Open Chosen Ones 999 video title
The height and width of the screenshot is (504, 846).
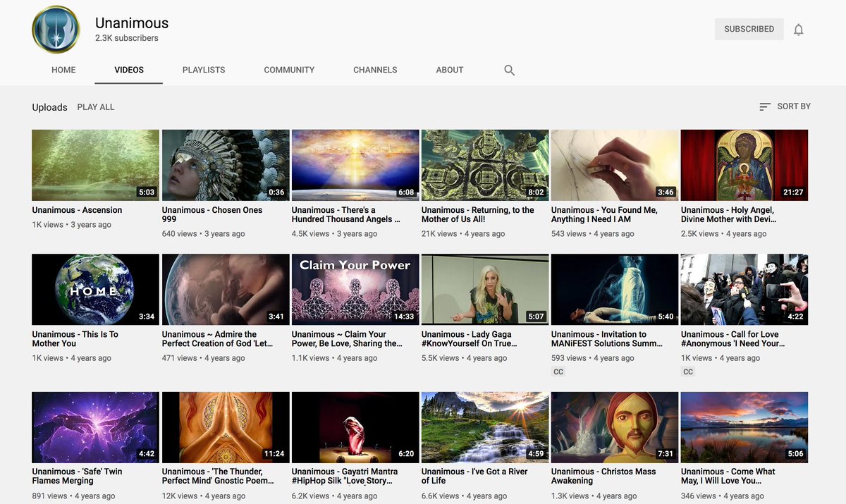click(212, 214)
